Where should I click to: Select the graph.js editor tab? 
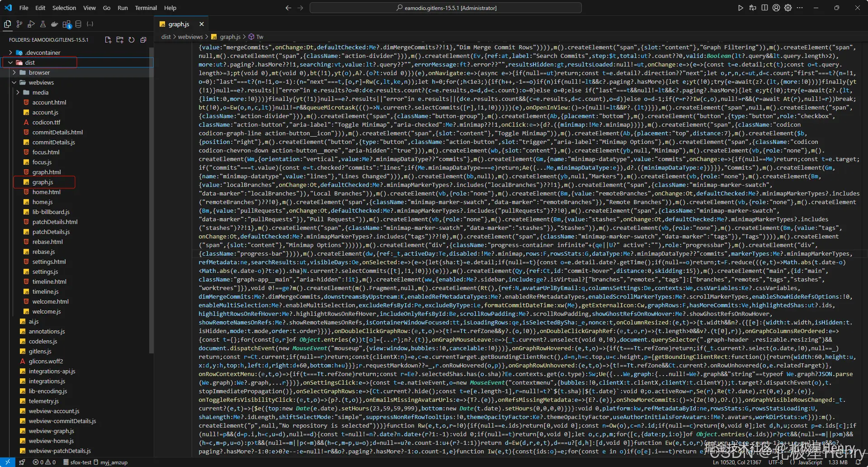(x=179, y=24)
